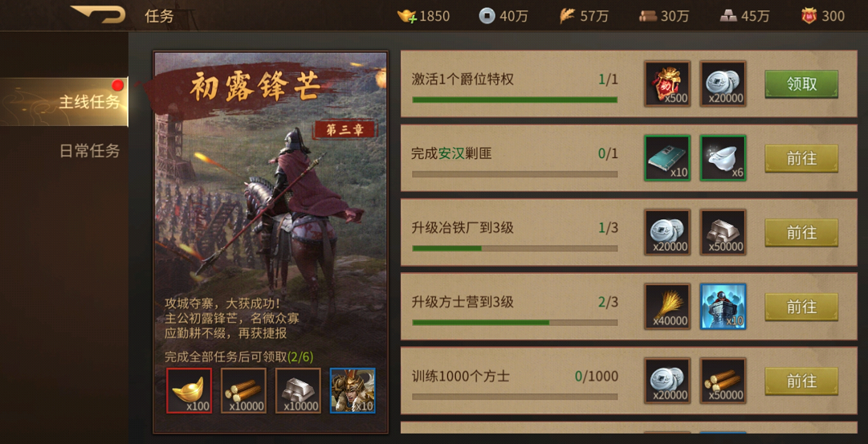Tap the iron ingot resource icon showing 45万
The height and width of the screenshot is (444, 868).
(x=728, y=16)
